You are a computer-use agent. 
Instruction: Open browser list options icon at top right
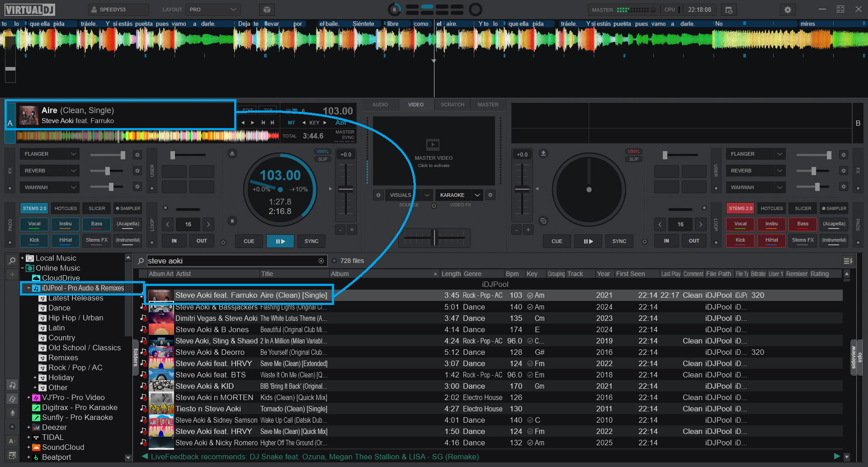(848, 261)
